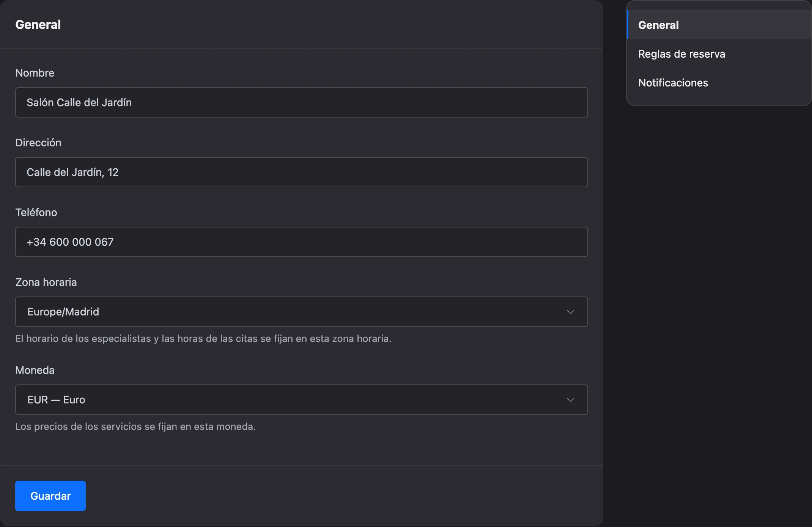Screen dimensions: 812x527
Task: Click the Teléfono field with +34 600 000 067
Action: tap(301, 242)
